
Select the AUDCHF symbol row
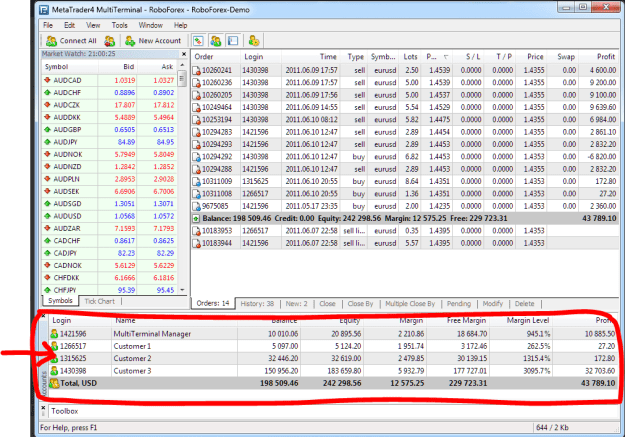coord(109,93)
